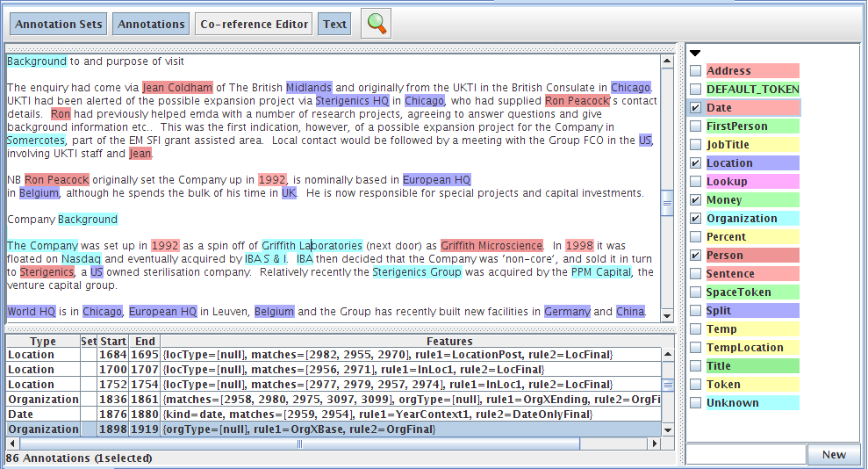Enable the Sentence checkbox

point(696,273)
